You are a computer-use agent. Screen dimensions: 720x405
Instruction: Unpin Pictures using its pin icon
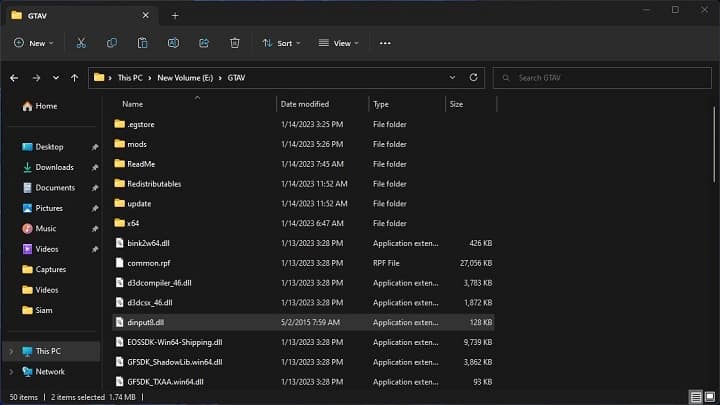coord(95,208)
